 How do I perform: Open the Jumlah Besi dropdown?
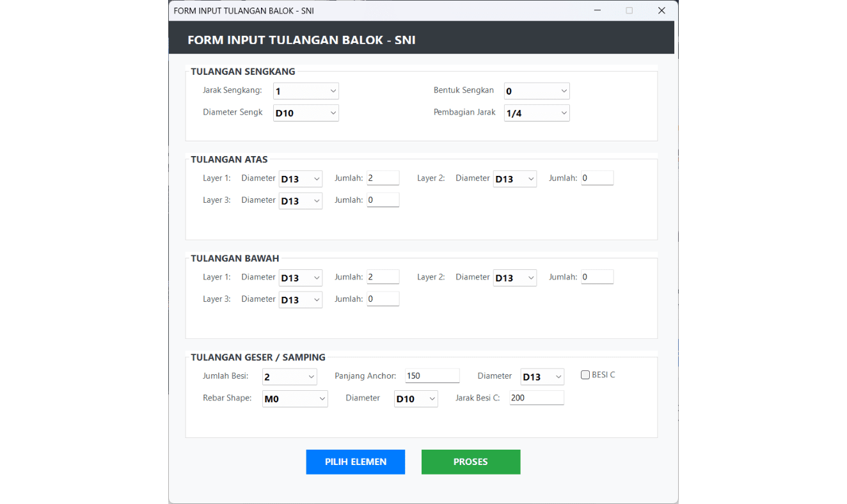click(x=290, y=377)
